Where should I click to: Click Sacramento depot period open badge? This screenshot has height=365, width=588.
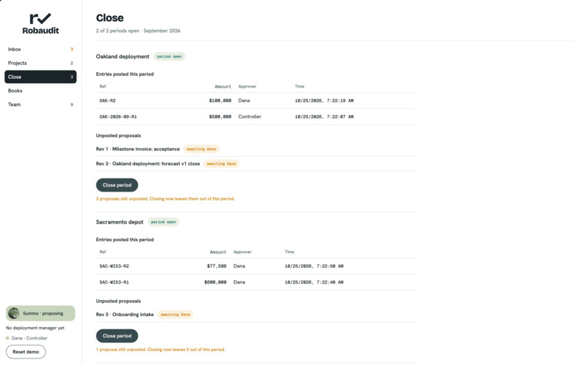(x=163, y=222)
